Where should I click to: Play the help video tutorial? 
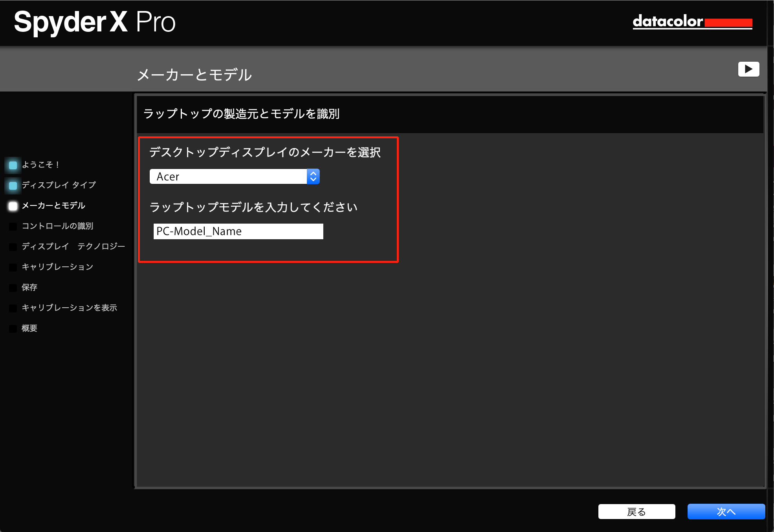[748, 69]
